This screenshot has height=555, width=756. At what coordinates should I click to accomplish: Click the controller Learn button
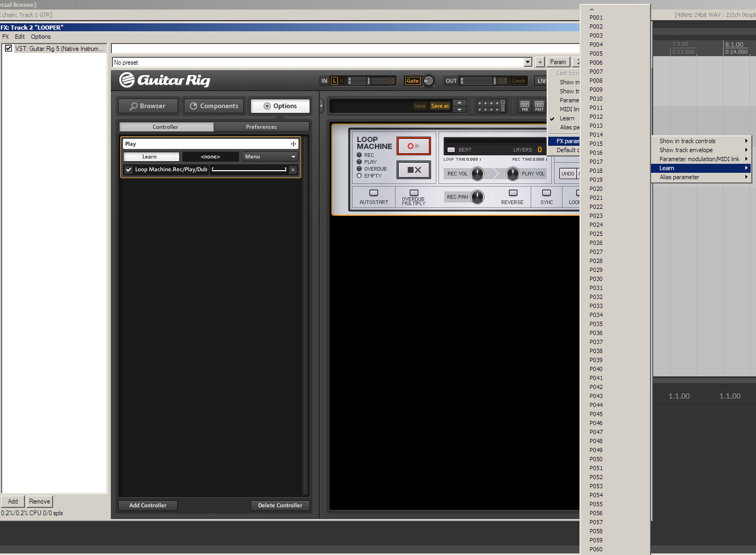pos(151,156)
